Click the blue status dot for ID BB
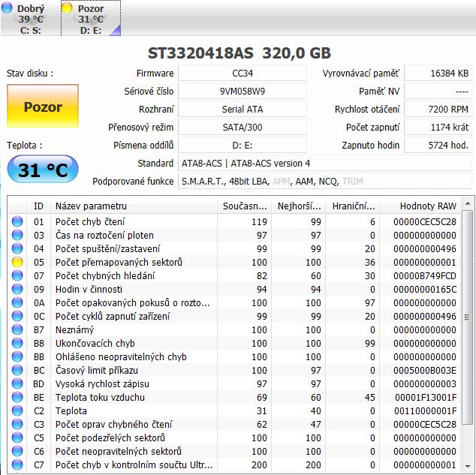Screen dimensions: 476x475 (x=17, y=356)
